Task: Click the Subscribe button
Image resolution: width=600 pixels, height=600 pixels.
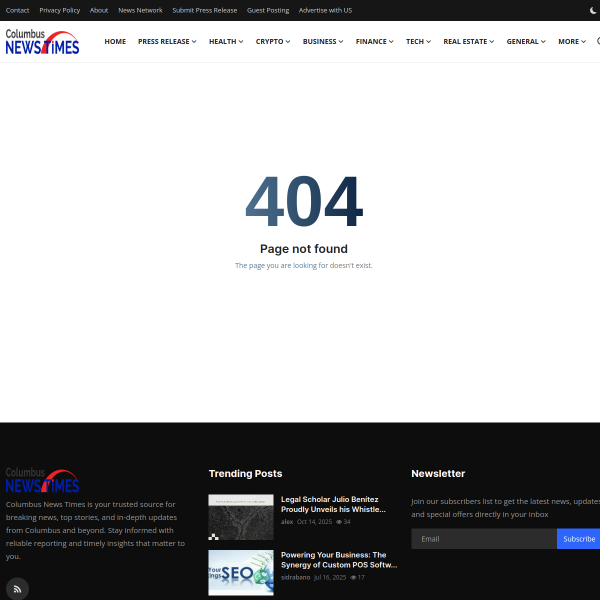Action: point(579,539)
